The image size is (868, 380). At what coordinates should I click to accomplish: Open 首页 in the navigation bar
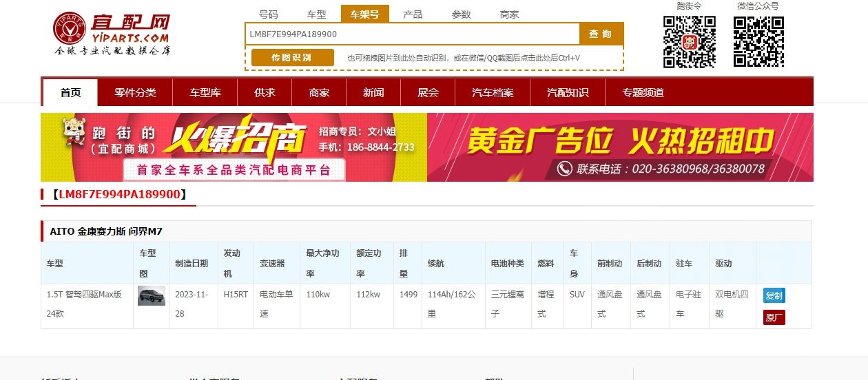[x=70, y=93]
